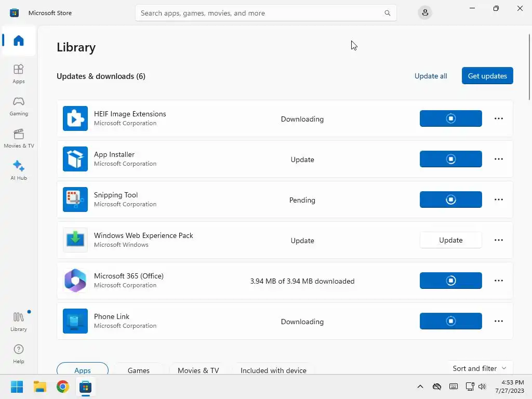The image size is (532, 399).
Task: Open the Gaming section in the sidebar
Action: tap(19, 106)
